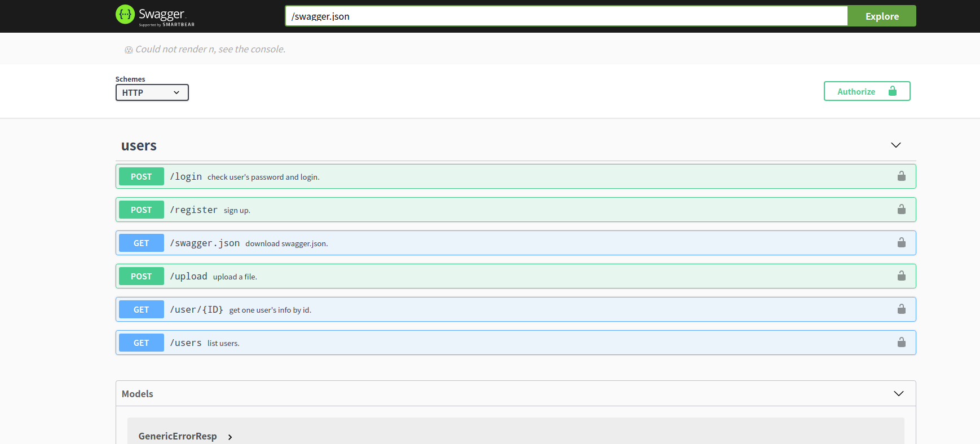Click the lock icon on POST /upload

pos(901,276)
